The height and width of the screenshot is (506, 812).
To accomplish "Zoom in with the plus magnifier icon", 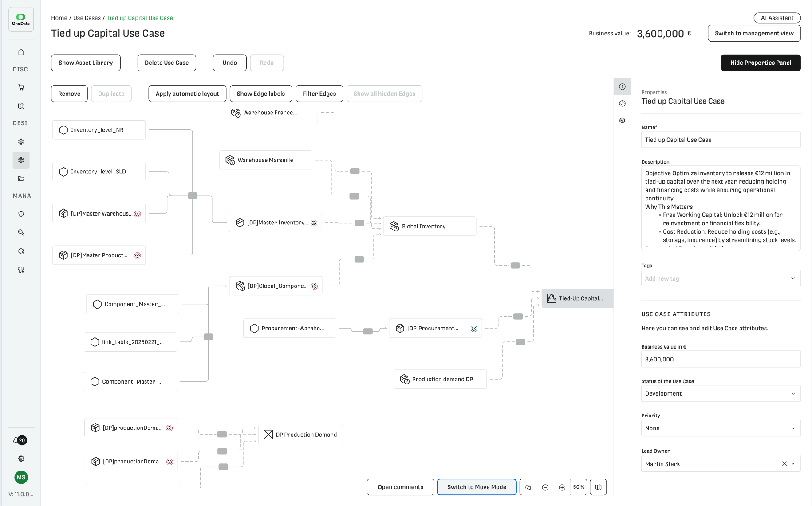I will tap(562, 487).
